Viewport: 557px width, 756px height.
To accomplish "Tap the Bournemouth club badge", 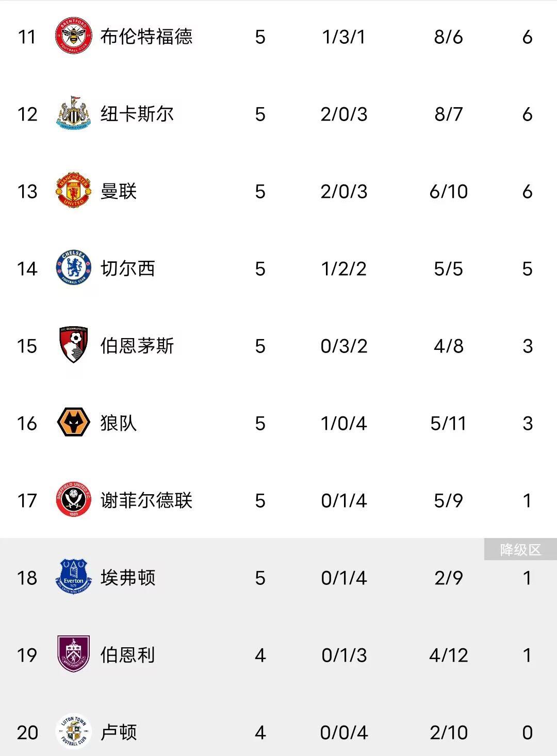I will (74, 345).
